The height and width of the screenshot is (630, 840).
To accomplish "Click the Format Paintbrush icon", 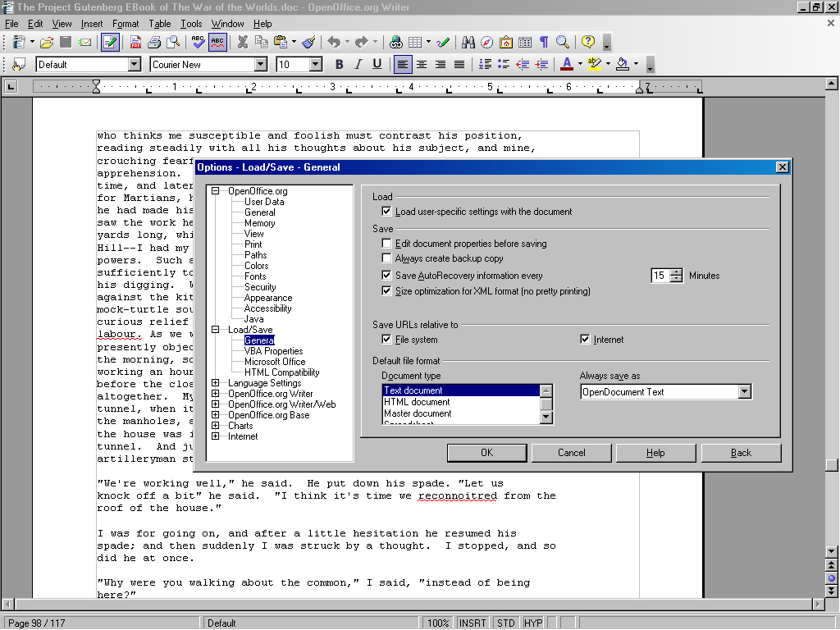I will [308, 42].
